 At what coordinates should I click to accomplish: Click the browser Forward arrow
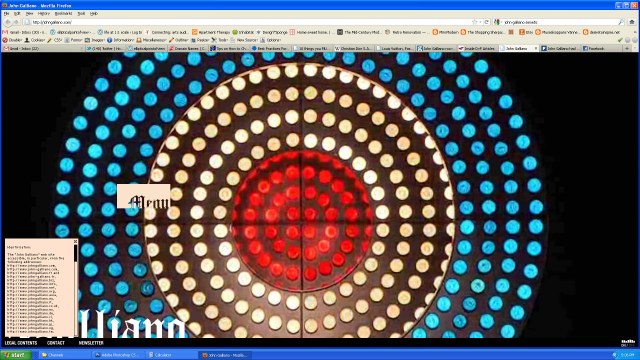click(x=16, y=22)
